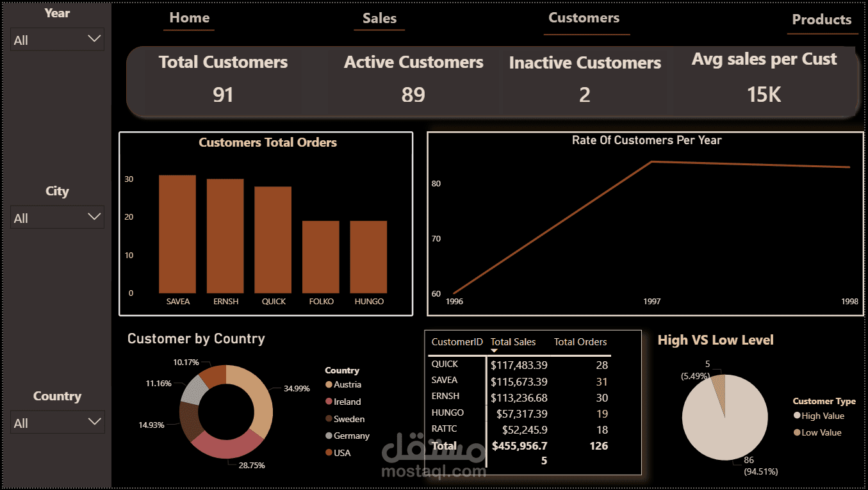The image size is (868, 490).
Task: Select the 10.17% donut chart segment
Action: [213, 375]
